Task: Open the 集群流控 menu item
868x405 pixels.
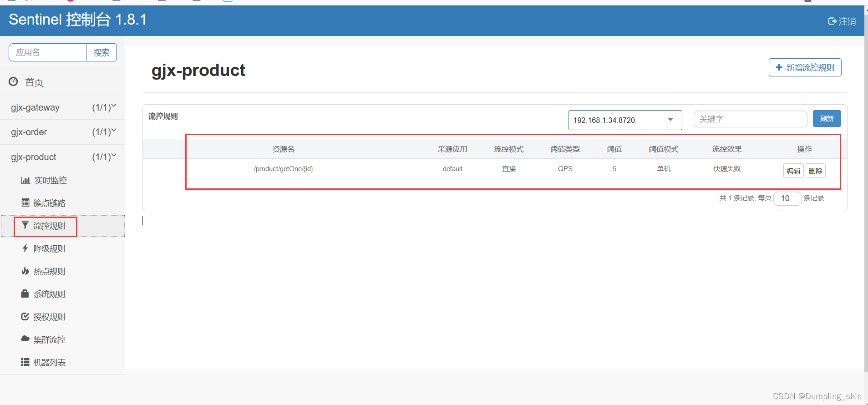Action: click(x=62, y=339)
